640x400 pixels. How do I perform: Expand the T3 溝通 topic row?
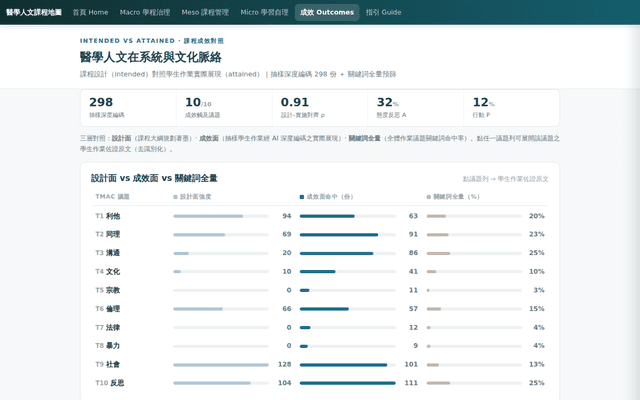320,253
